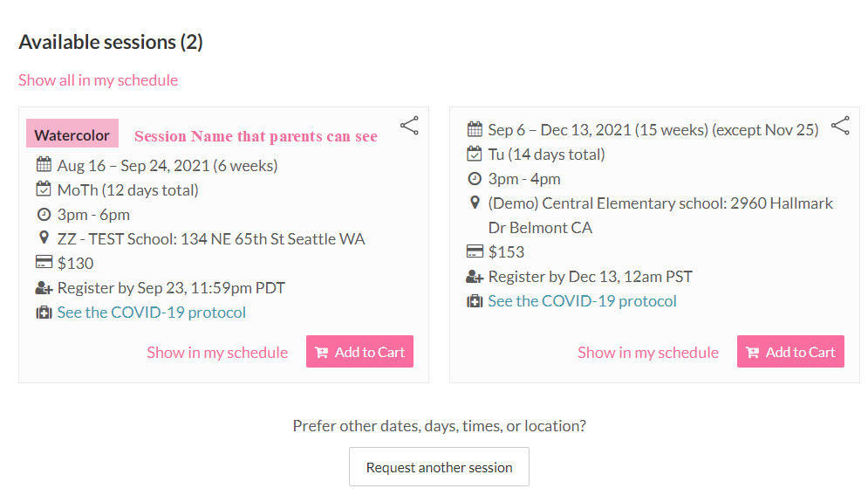Screen dimensions: 868x502
Task: Click the pink Watercolor label
Action: point(72,135)
